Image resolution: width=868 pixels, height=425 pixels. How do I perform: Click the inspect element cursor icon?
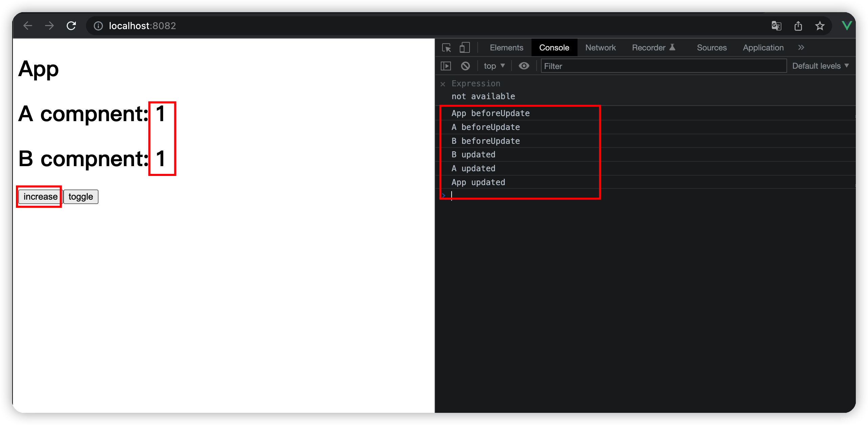pyautogui.click(x=447, y=48)
